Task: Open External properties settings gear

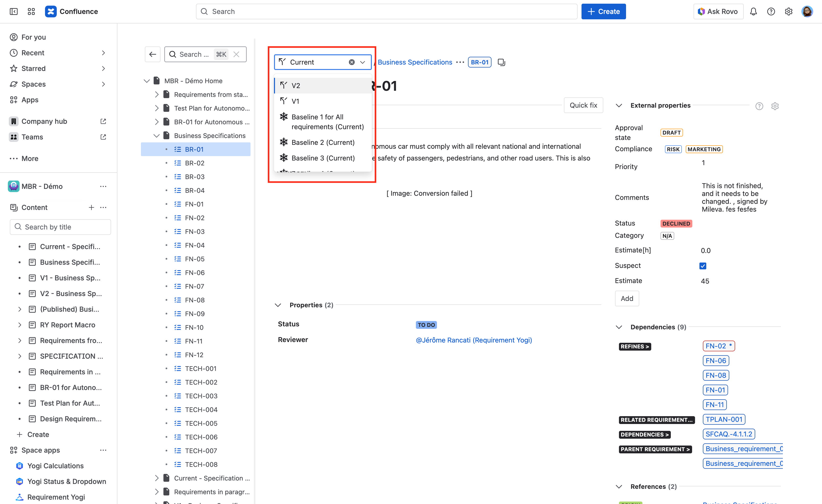Action: 775,106
